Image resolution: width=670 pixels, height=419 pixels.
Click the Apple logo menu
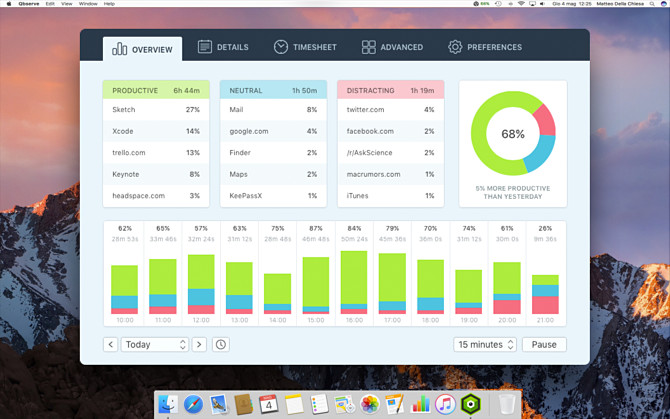coord(9,3)
